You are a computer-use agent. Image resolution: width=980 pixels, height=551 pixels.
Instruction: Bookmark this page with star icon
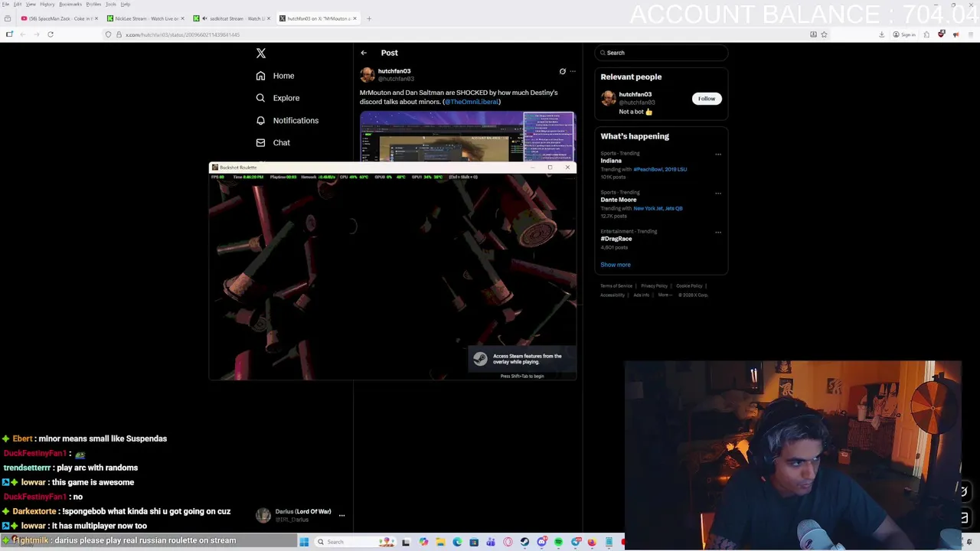pyautogui.click(x=824, y=34)
